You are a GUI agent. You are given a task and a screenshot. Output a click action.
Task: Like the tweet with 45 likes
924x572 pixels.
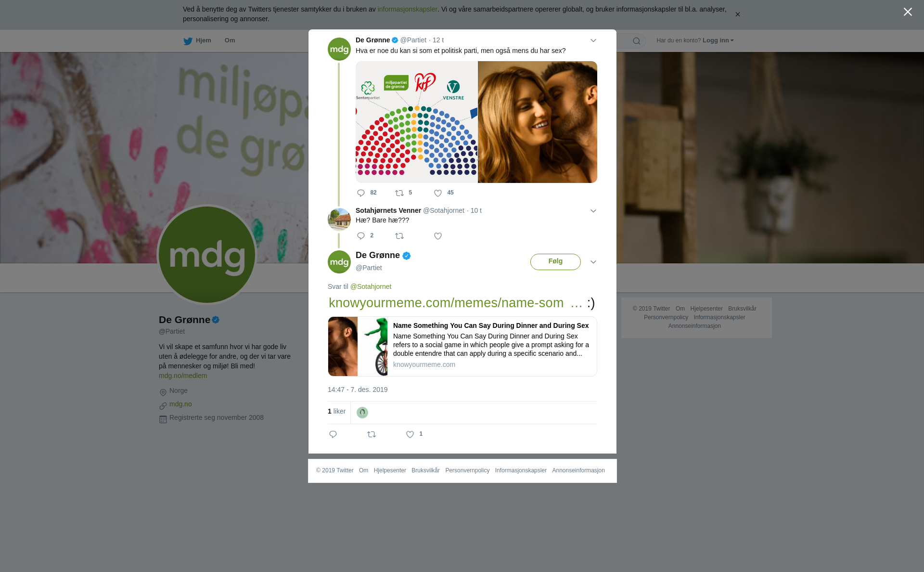click(438, 193)
